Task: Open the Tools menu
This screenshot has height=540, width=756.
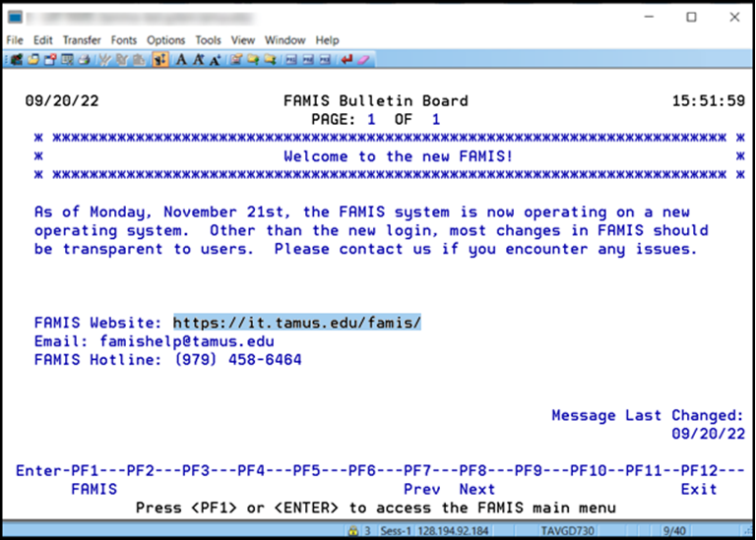Action: tap(209, 40)
